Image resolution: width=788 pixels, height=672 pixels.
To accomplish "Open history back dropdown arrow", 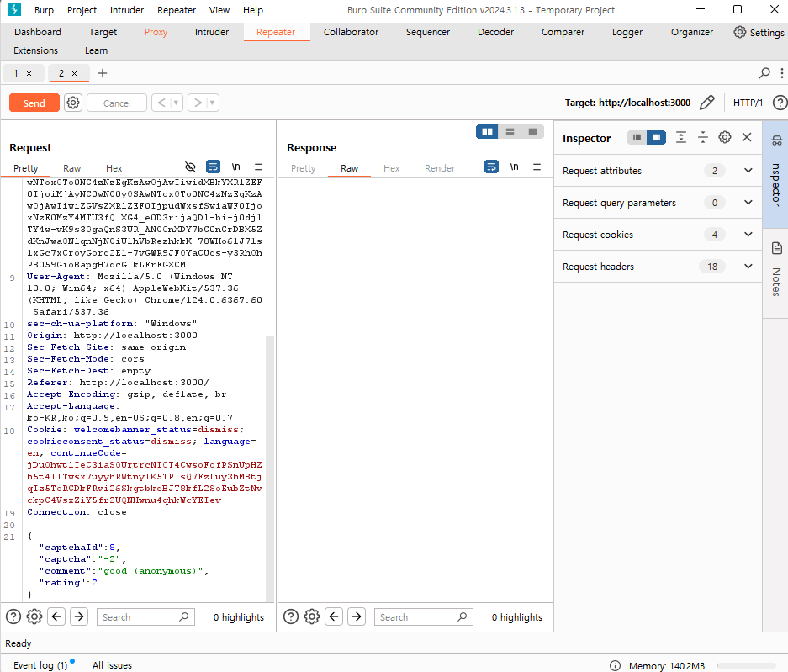I will pos(176,103).
